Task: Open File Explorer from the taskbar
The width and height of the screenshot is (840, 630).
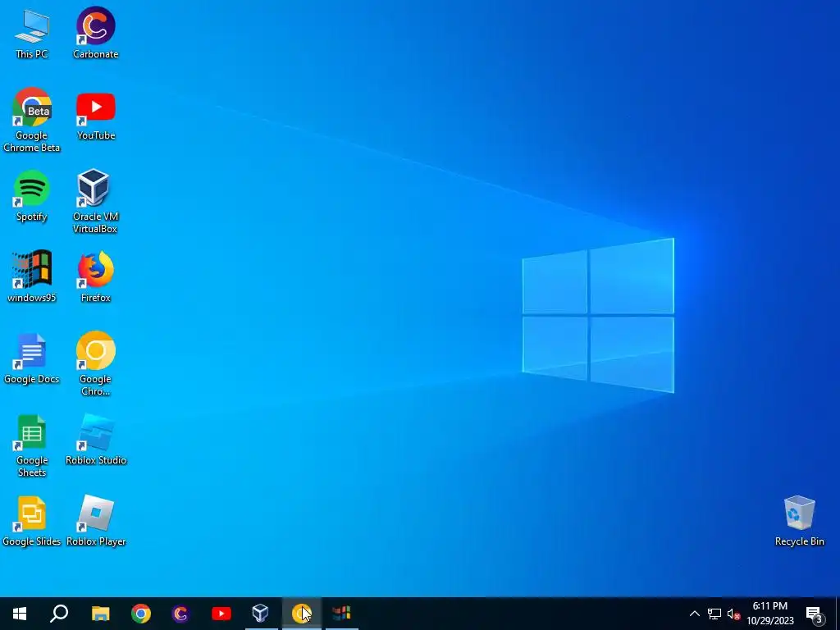Action: (x=100, y=614)
